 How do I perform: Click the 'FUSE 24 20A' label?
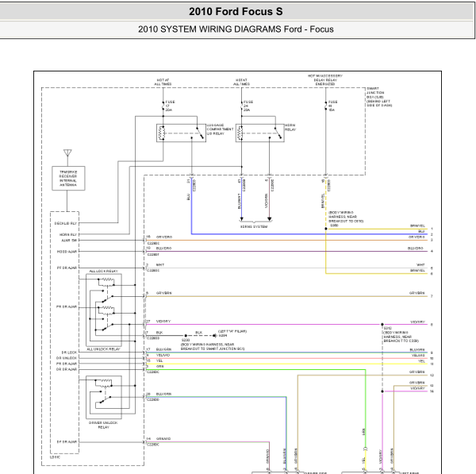(248, 106)
